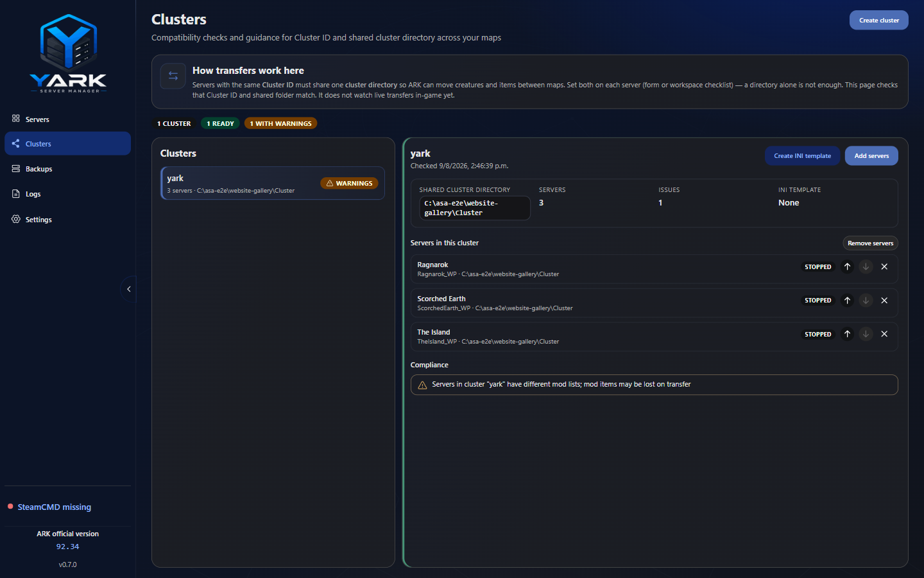Click the Logs document icon in sidebar
Image resolution: width=924 pixels, height=578 pixels.
point(15,193)
